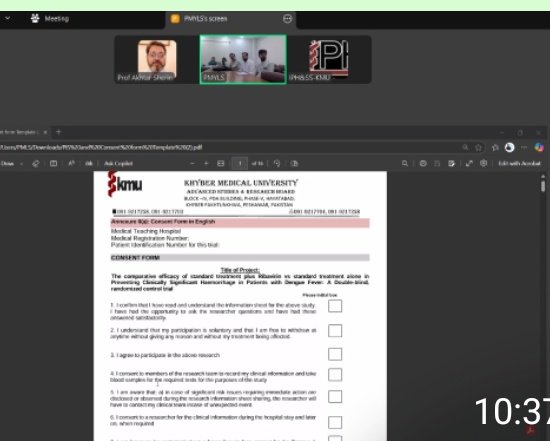Zoom in with the plus icon
This screenshot has width=550, height=441.
[206, 163]
